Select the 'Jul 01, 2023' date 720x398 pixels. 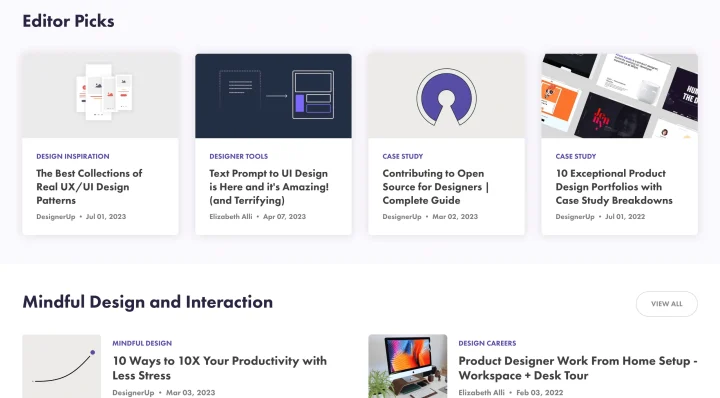[x=106, y=217]
